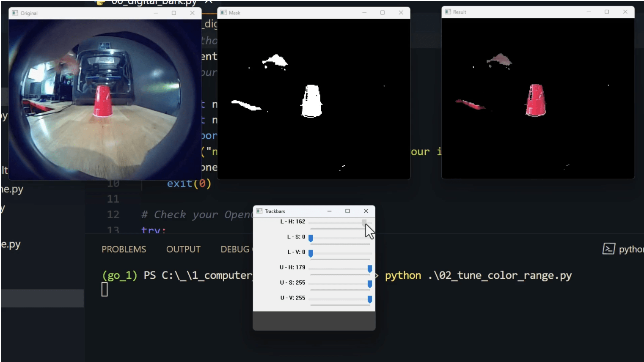Click the Result window title icon
This screenshot has width=644, height=362.
448,12
